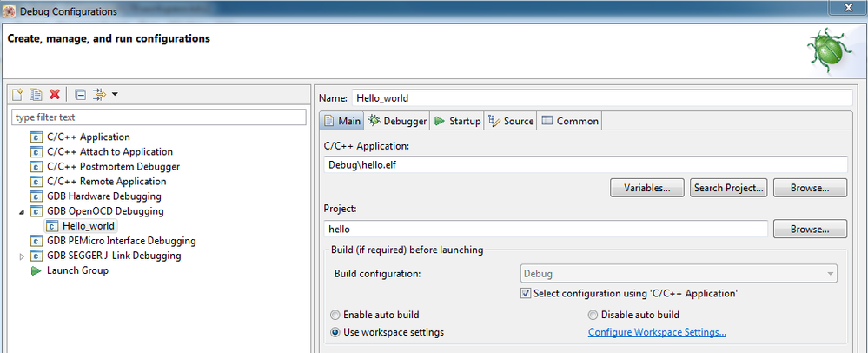868x353 pixels.
Task: Click the C/C++ Application path field
Action: 586,164
